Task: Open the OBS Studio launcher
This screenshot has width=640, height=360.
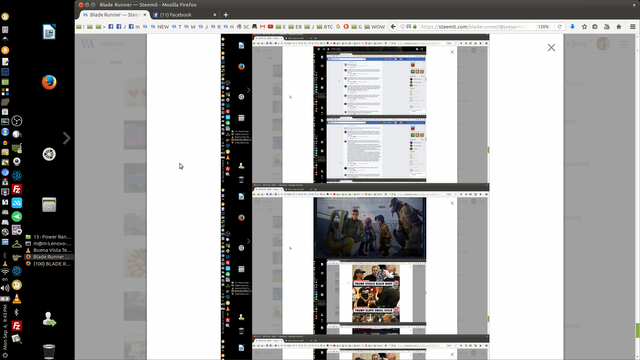Action: tap(17, 121)
